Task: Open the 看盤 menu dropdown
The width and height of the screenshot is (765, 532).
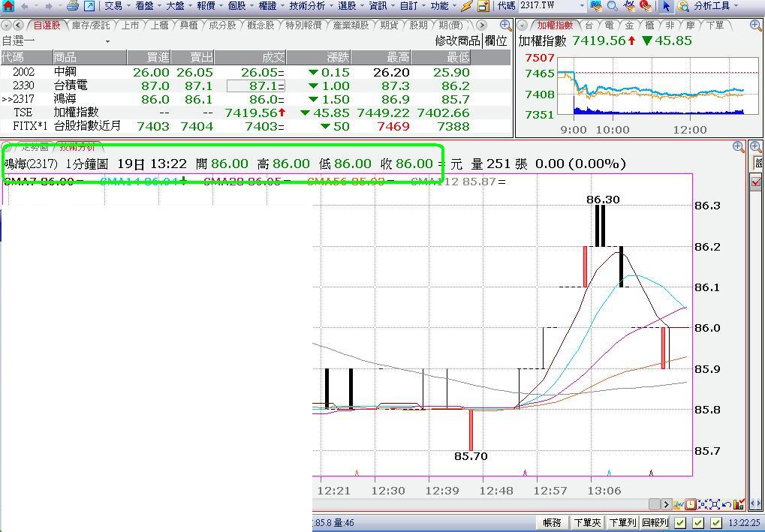Action: pyautogui.click(x=149, y=6)
